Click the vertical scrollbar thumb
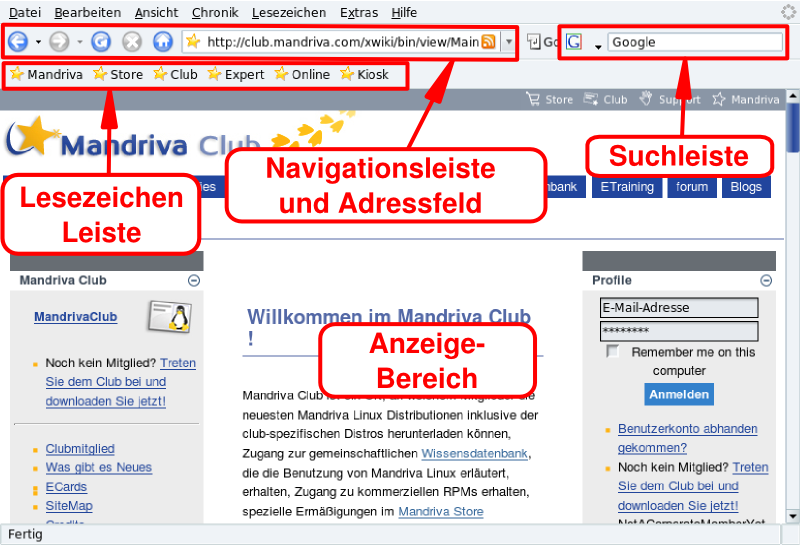Viewport: 800px width, 545px height. 792,128
